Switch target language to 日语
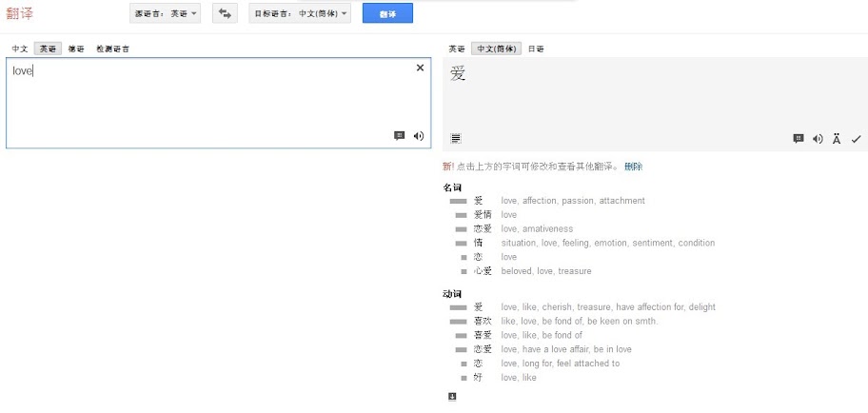 coord(536,49)
